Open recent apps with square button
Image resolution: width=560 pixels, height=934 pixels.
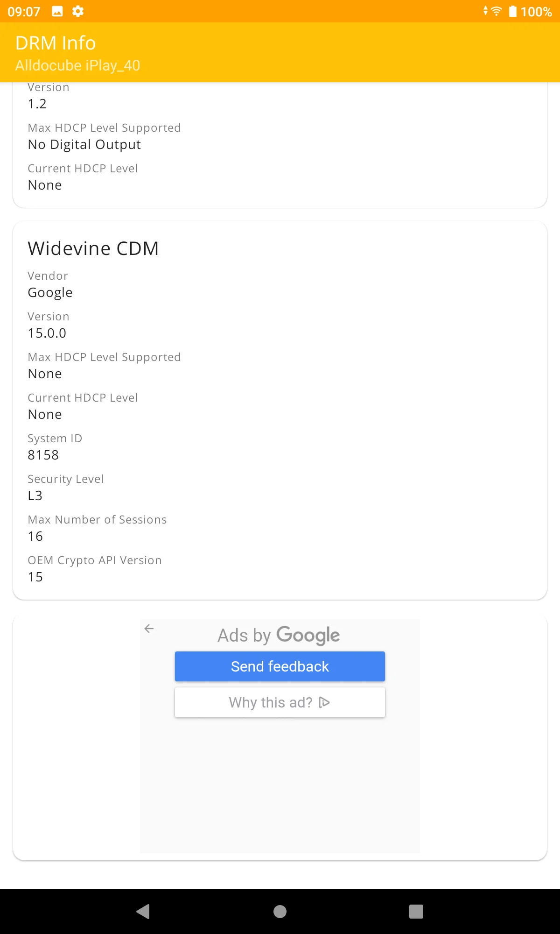416,911
